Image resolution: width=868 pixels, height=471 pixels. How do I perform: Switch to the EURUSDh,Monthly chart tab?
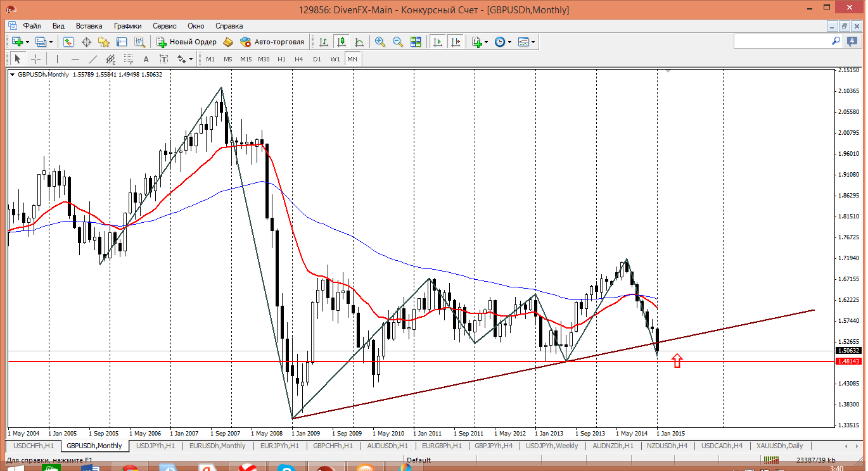click(217, 446)
